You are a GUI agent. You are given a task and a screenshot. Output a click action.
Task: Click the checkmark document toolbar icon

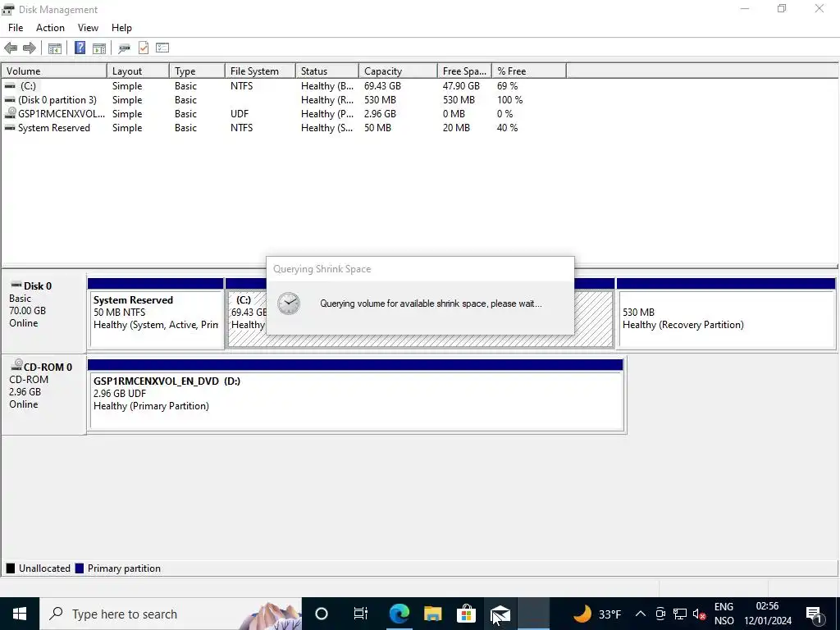click(144, 48)
